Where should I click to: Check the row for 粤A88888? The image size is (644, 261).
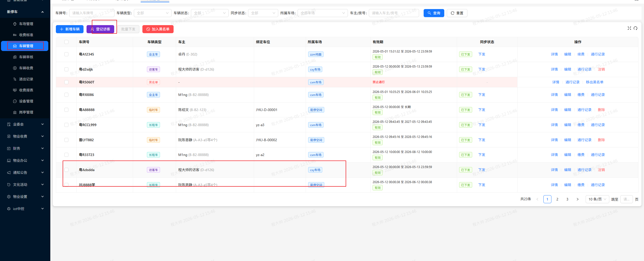tap(66, 110)
